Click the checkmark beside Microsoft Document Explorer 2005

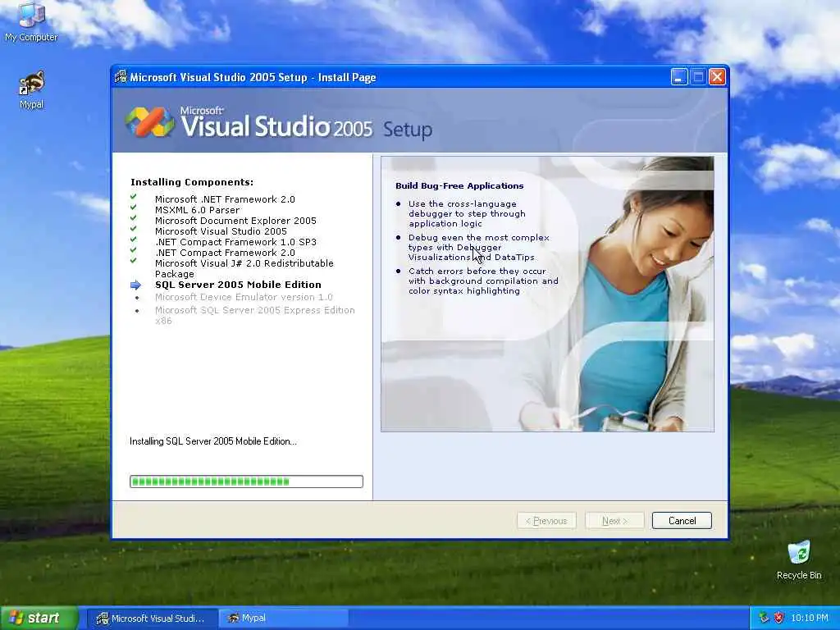[134, 218]
